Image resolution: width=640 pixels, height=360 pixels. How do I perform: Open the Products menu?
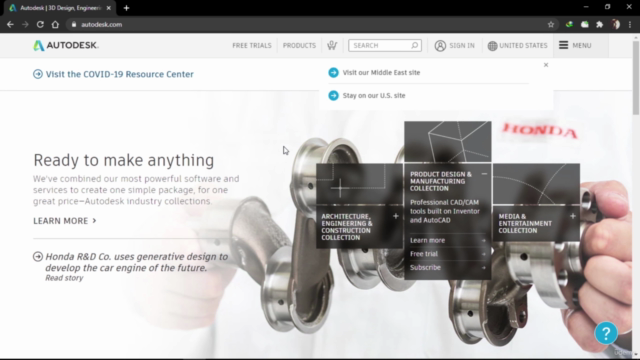click(299, 45)
